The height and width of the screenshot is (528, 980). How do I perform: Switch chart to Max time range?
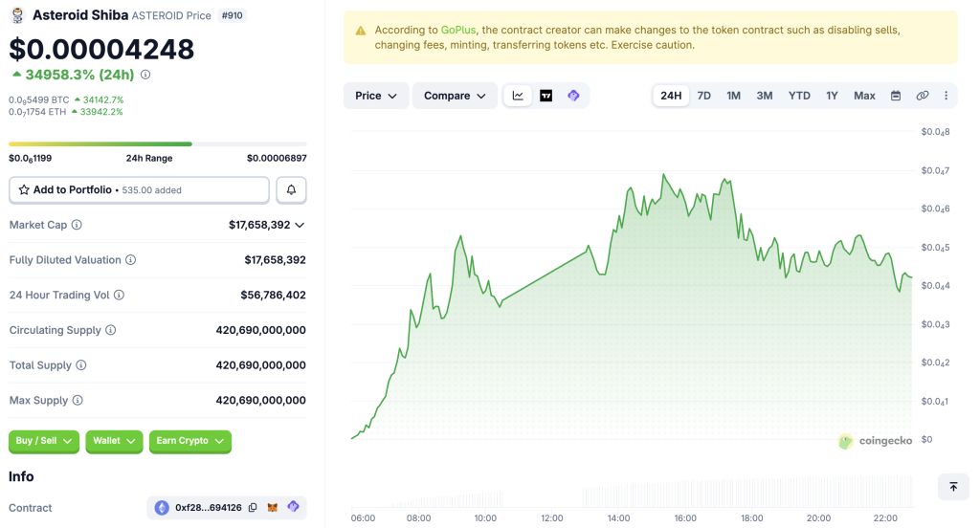coord(864,96)
